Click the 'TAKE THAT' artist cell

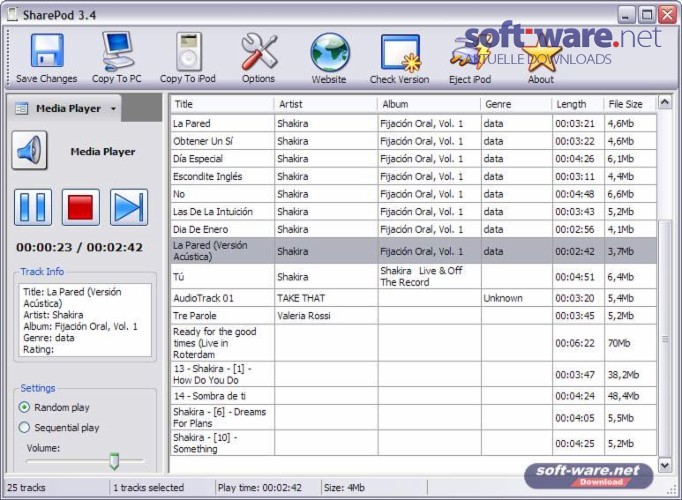(326, 298)
